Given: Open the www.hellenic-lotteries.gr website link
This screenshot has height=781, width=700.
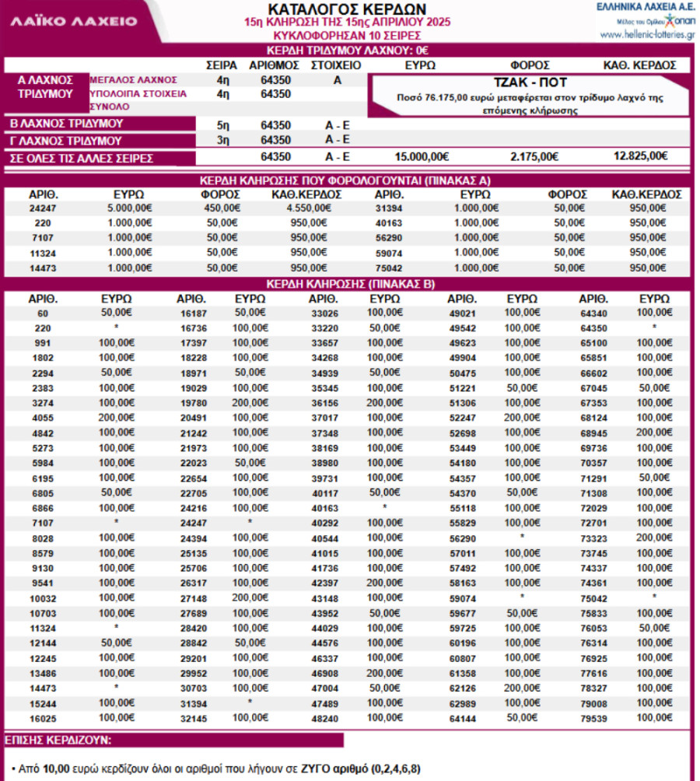Looking at the screenshot, I should pyautogui.click(x=647, y=35).
